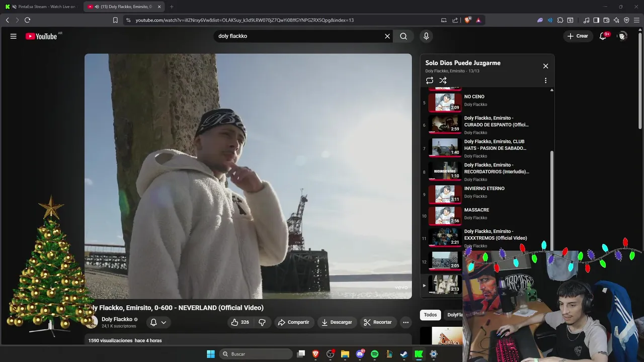Open Leo AI sparkle icon

[x=616, y=20]
